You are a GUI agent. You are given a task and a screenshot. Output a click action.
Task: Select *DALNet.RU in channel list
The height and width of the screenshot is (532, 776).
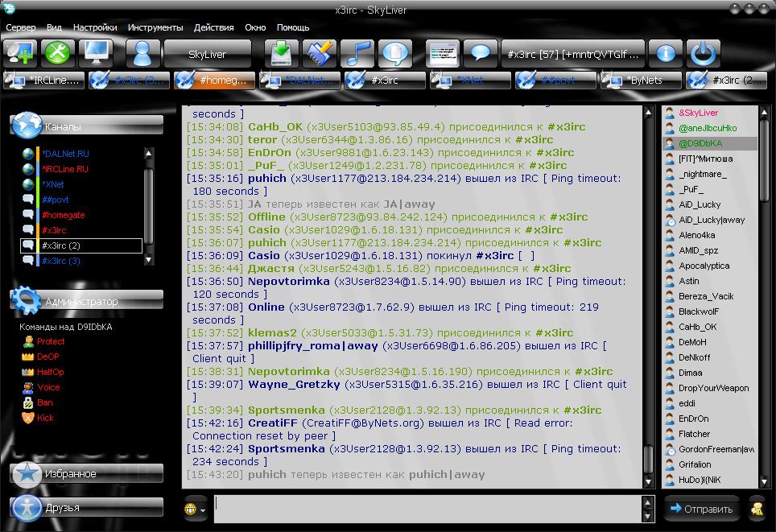[x=65, y=154]
